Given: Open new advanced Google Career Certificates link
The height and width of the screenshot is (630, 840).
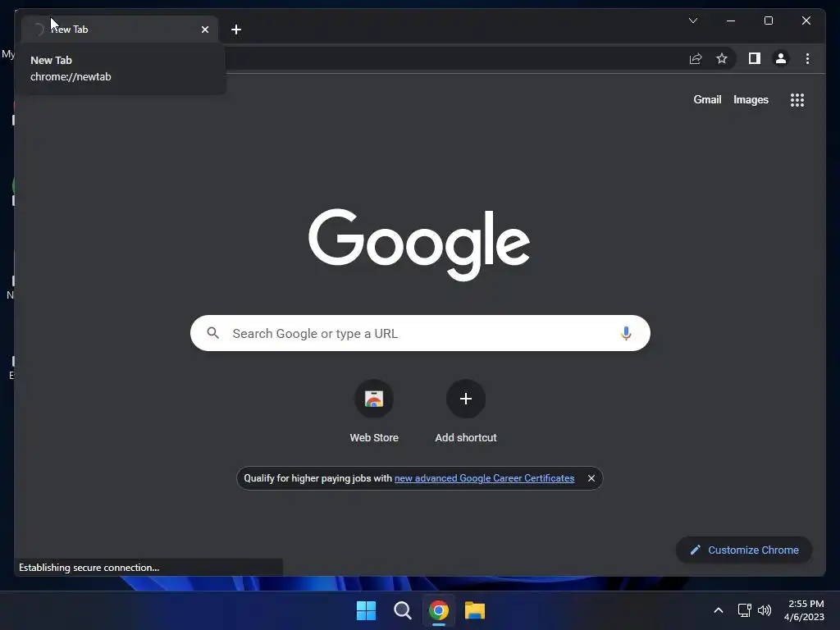Looking at the screenshot, I should pyautogui.click(x=484, y=478).
